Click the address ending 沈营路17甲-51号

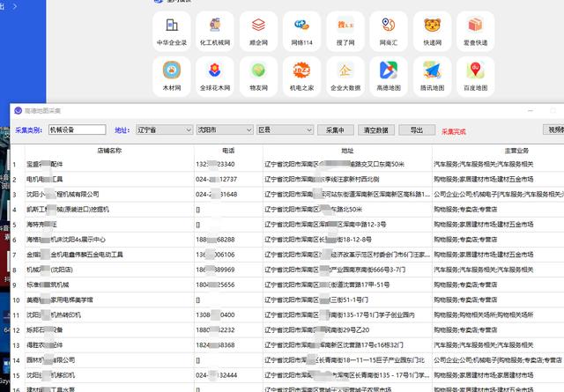[x=327, y=285]
